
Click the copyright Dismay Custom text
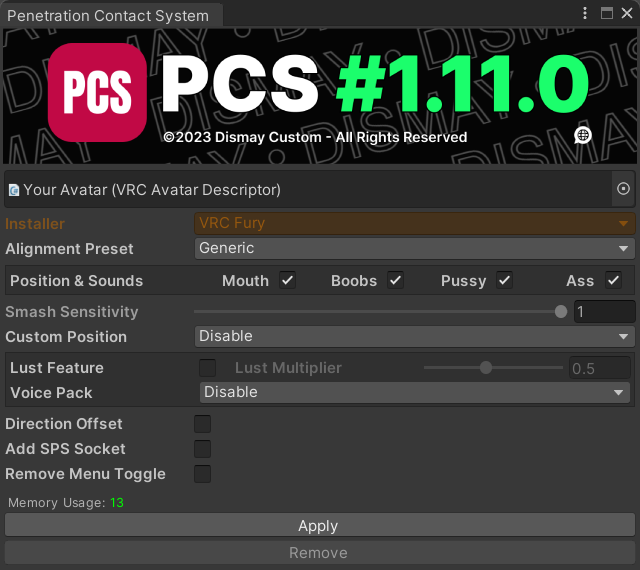[315, 137]
